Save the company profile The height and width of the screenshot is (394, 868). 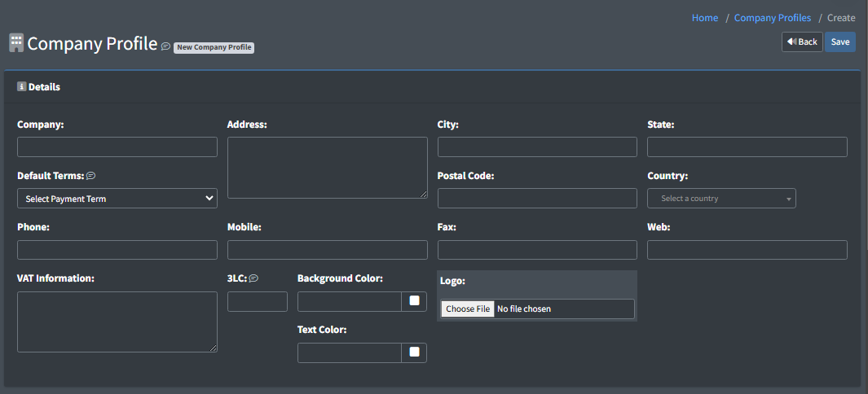[839, 42]
